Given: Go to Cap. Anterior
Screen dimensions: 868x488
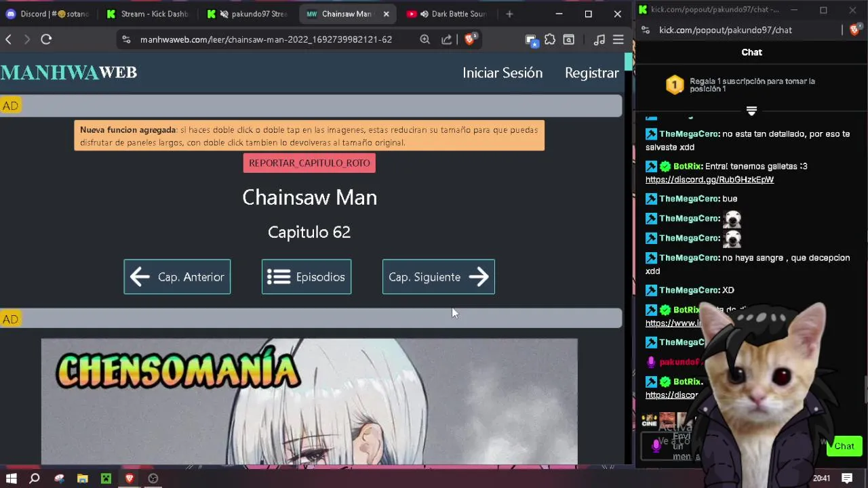Looking at the screenshot, I should (x=177, y=277).
